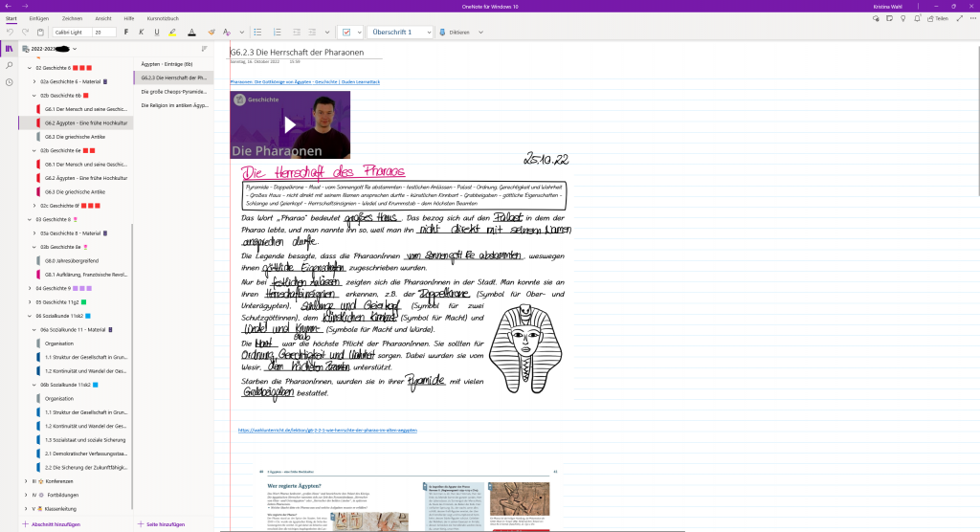Expand the 02a Geschichte 6 - Material group
The height and width of the screenshot is (532, 980).
click(x=33, y=82)
